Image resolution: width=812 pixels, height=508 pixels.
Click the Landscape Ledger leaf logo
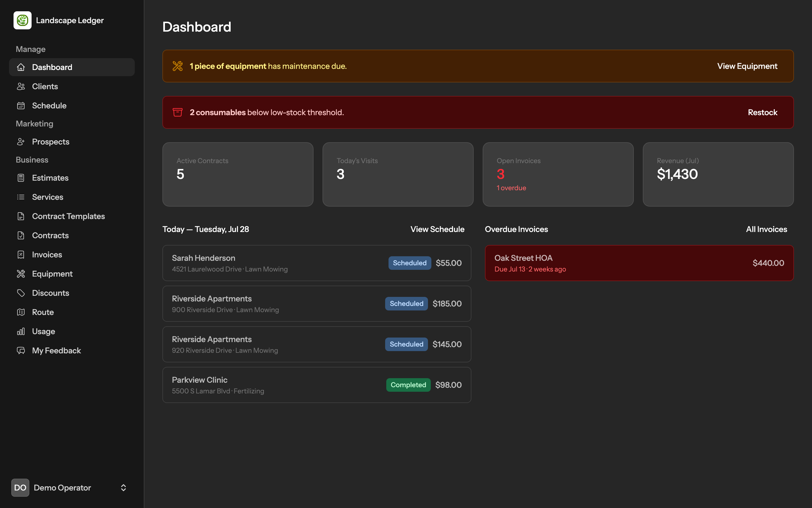click(23, 21)
